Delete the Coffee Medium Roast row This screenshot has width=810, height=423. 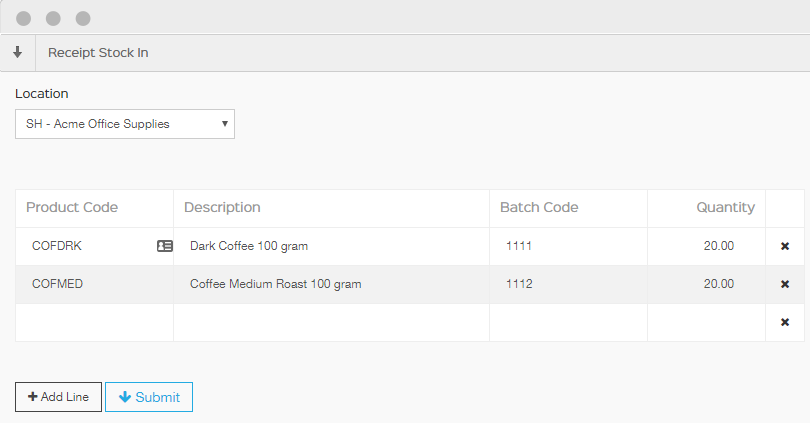784,284
